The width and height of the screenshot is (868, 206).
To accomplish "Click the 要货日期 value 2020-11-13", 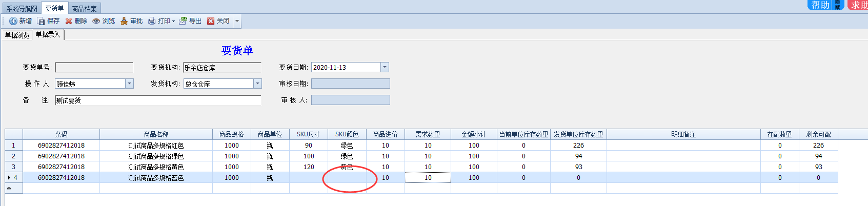I will [x=330, y=67].
